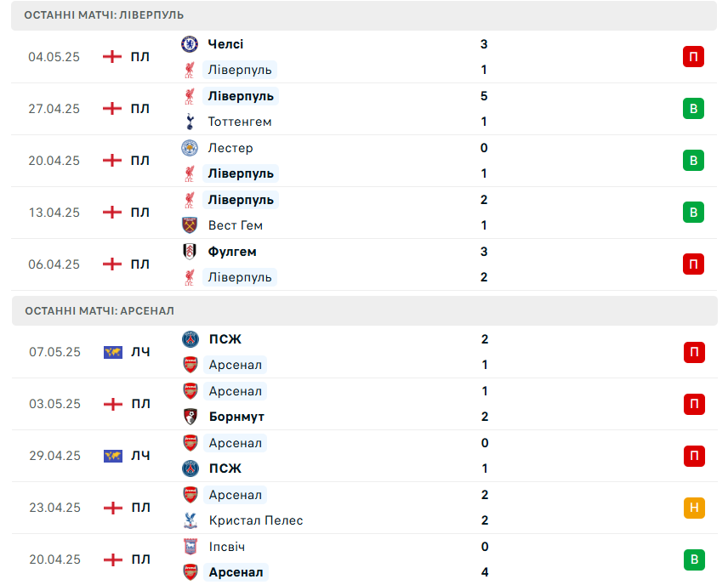Click the West Ham crest icon
The image size is (728, 585).
(190, 225)
